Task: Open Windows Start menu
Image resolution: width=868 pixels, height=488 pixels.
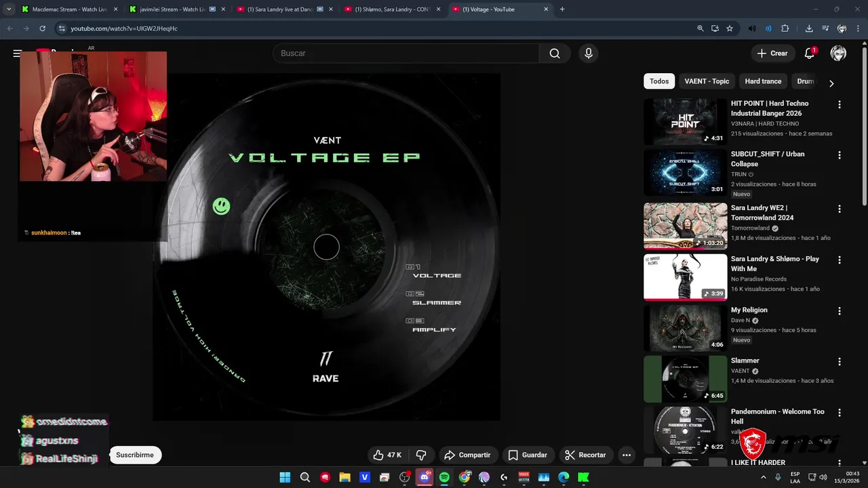Action: [285, 477]
